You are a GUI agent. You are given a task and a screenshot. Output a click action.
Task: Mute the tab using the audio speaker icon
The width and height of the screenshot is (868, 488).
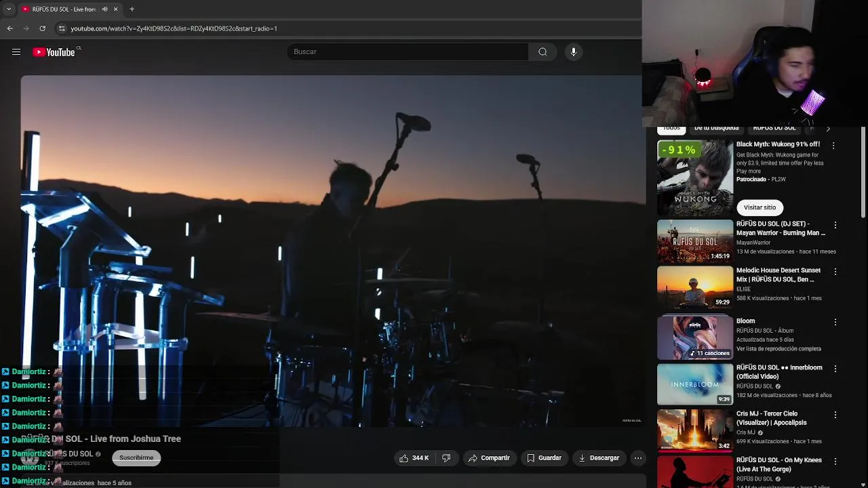[104, 9]
